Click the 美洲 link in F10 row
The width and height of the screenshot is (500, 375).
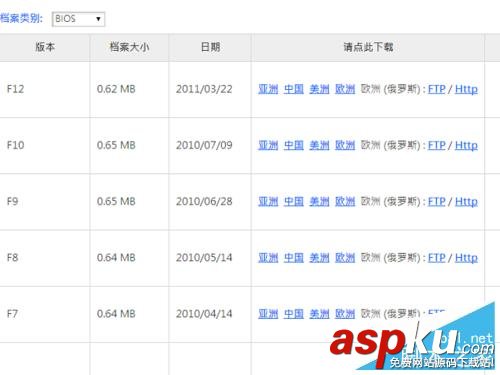319,145
